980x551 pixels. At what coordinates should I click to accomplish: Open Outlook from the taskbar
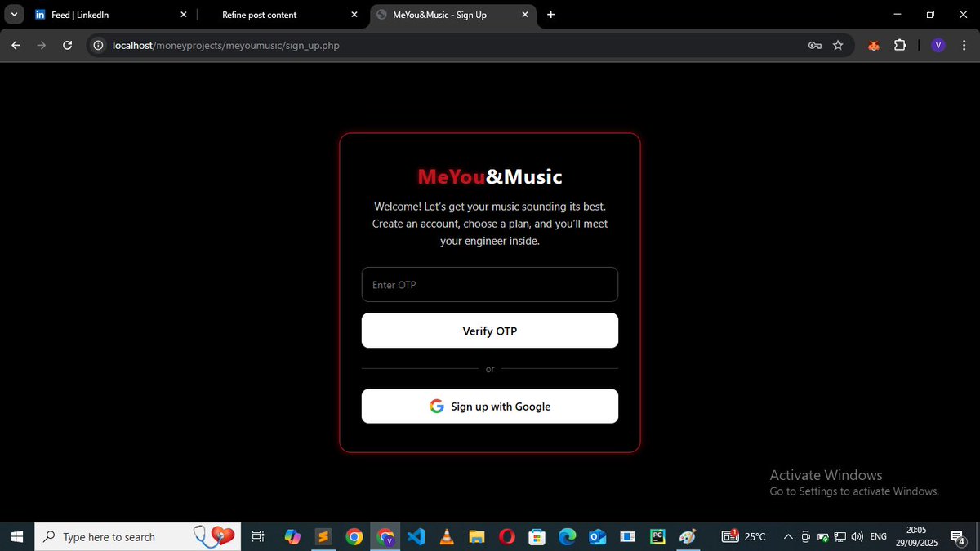click(597, 536)
